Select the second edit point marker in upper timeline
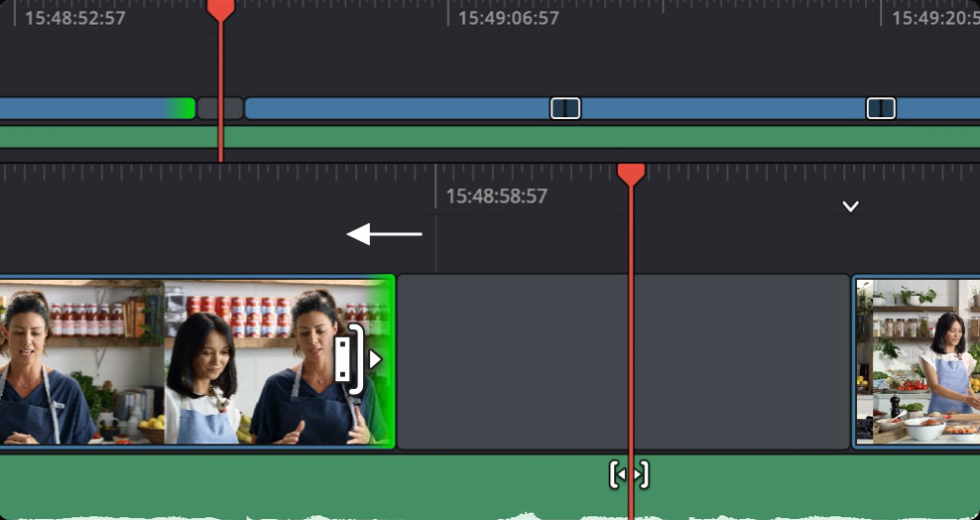The height and width of the screenshot is (520, 980). point(881,108)
